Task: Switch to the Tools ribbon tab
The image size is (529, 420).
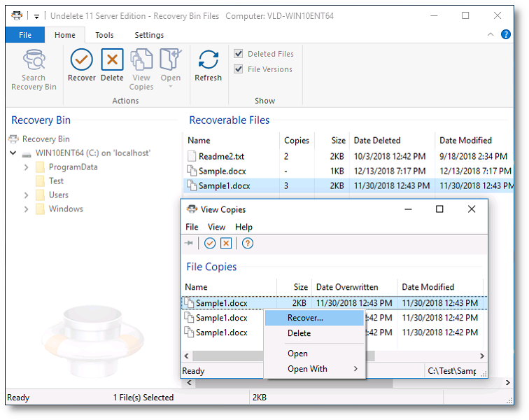Action: pyautogui.click(x=104, y=35)
